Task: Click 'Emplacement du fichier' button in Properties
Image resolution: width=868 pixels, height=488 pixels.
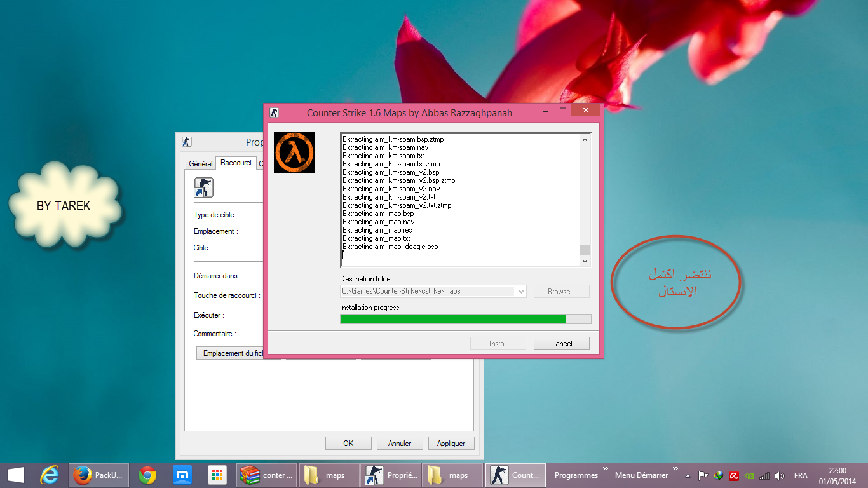Action: tap(230, 353)
